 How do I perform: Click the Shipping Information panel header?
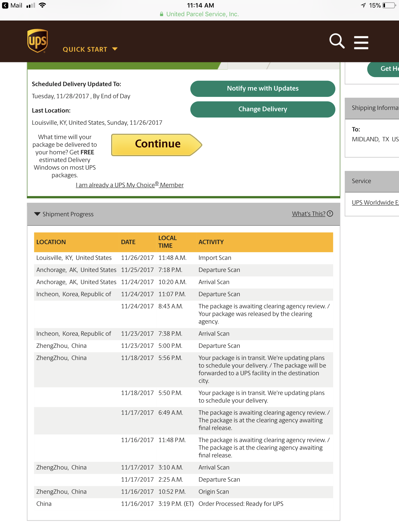point(372,108)
